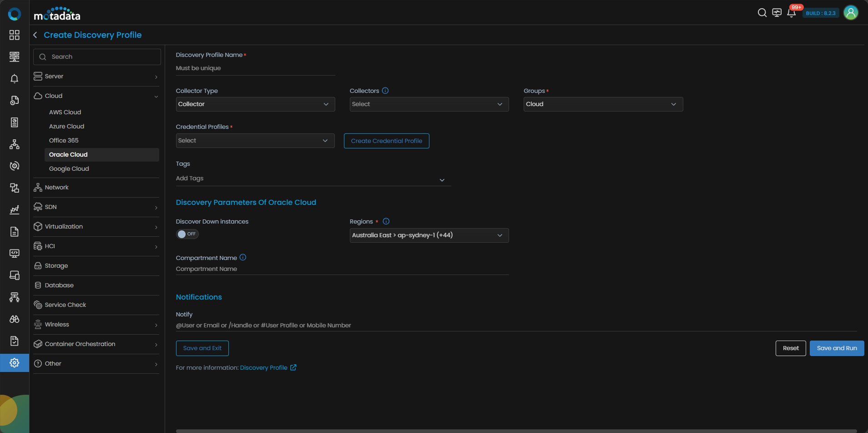
Task: Expand the HCI category
Action: (96, 246)
